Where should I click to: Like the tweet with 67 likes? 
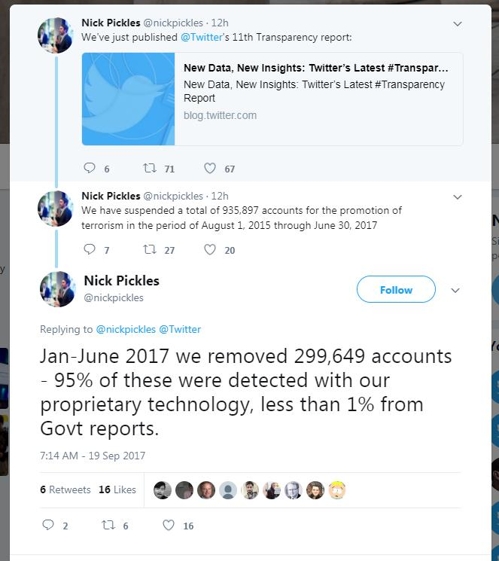[210, 168]
